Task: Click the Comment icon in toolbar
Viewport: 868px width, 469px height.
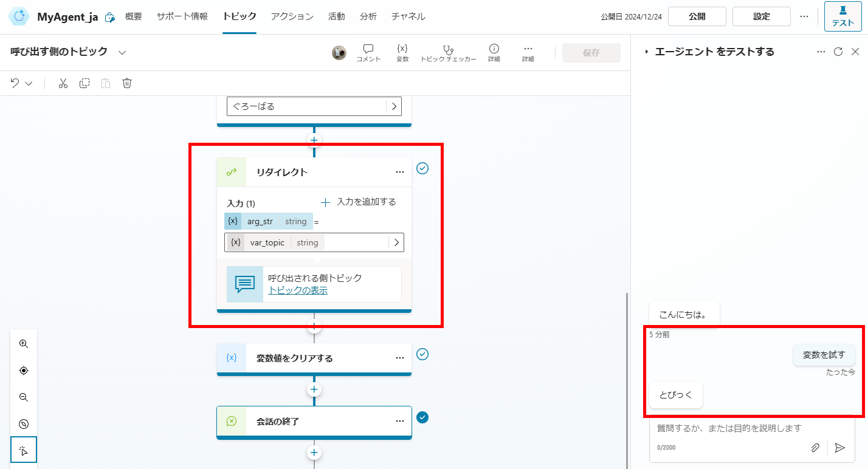Action: 368,49
